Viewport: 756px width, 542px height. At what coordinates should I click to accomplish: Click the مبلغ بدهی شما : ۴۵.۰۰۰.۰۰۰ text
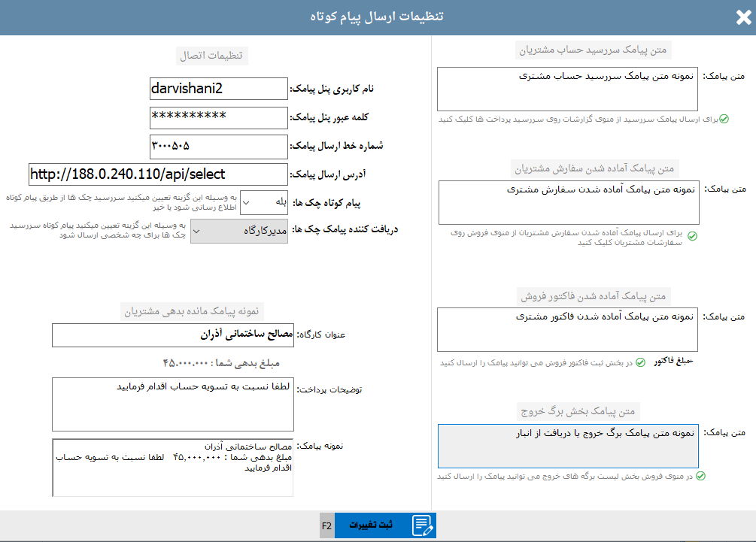click(x=221, y=363)
